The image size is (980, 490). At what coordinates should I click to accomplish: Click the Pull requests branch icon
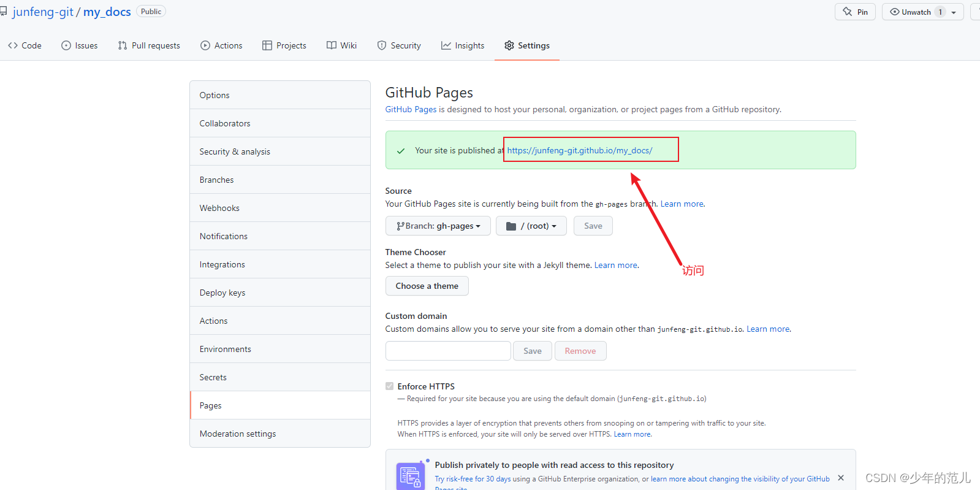123,45
